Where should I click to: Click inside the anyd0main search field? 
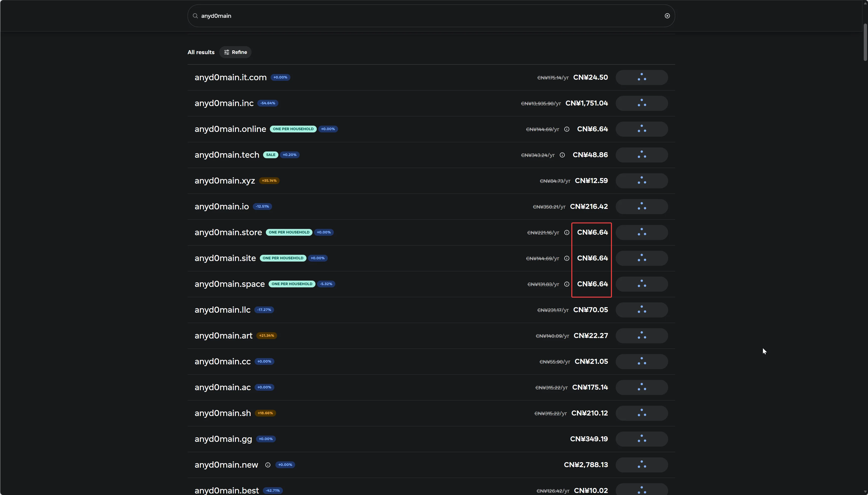431,16
